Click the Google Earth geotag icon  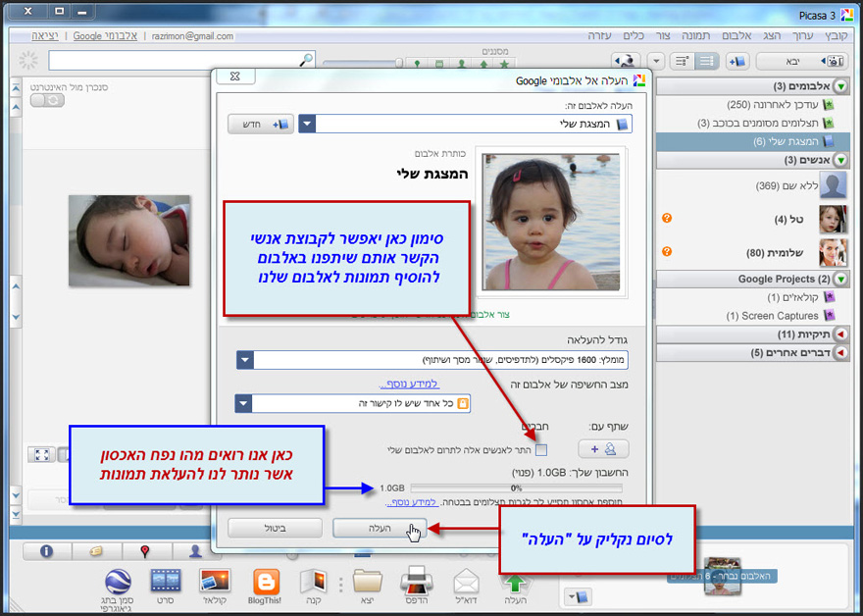click(x=118, y=582)
